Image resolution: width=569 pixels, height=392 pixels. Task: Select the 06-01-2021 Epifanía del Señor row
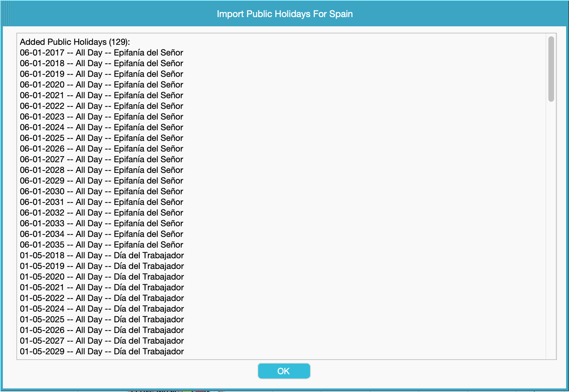coord(101,95)
